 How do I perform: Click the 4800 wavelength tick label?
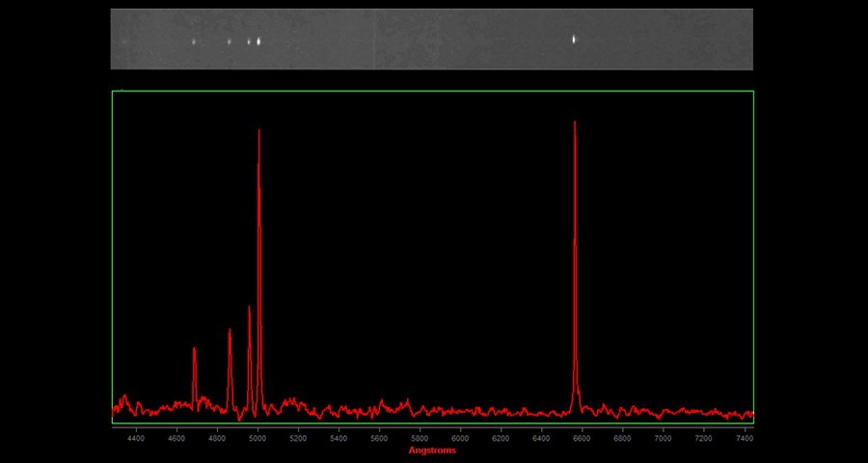(217, 439)
